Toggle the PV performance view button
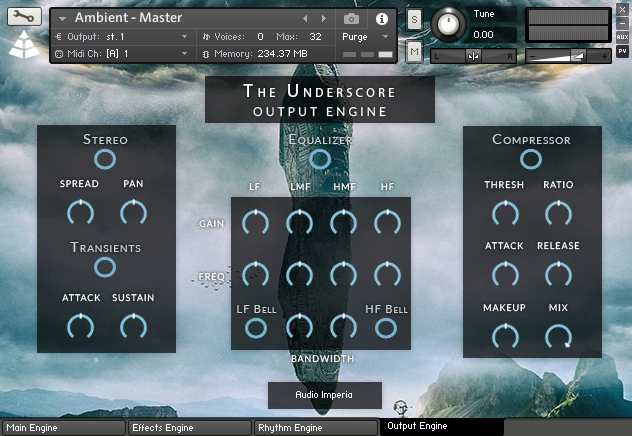The width and height of the screenshot is (632, 436). coord(622,51)
